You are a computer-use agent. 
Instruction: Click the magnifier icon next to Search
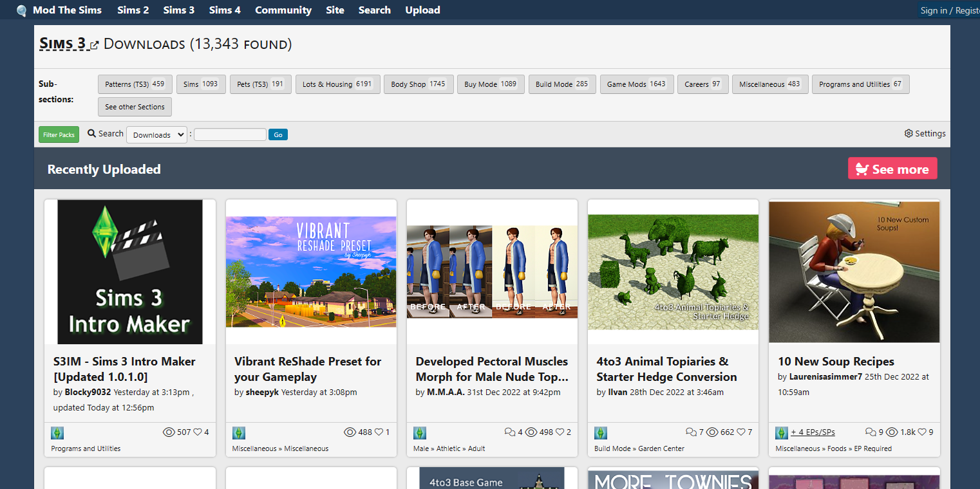[x=91, y=133]
